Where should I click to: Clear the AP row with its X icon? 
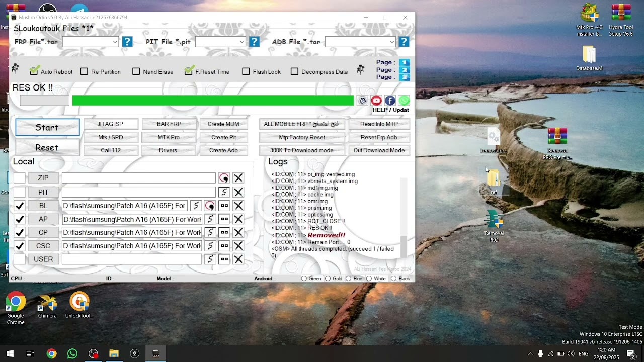tap(238, 219)
